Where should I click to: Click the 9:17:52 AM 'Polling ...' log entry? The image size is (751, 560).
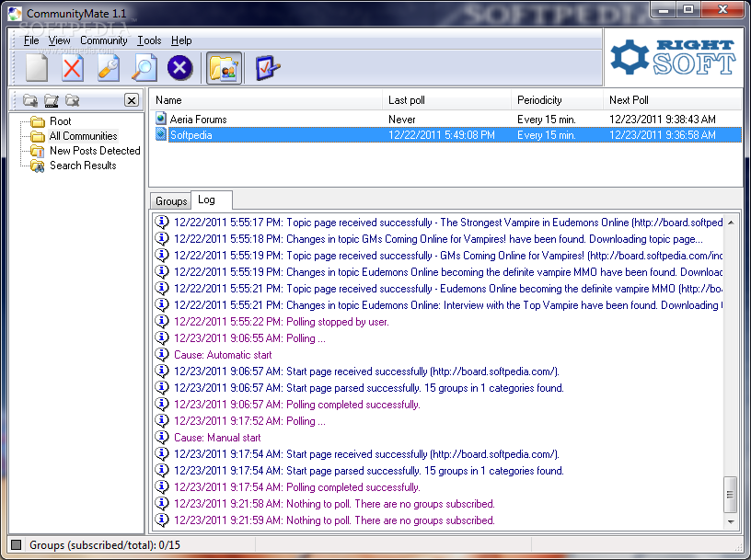(x=249, y=421)
